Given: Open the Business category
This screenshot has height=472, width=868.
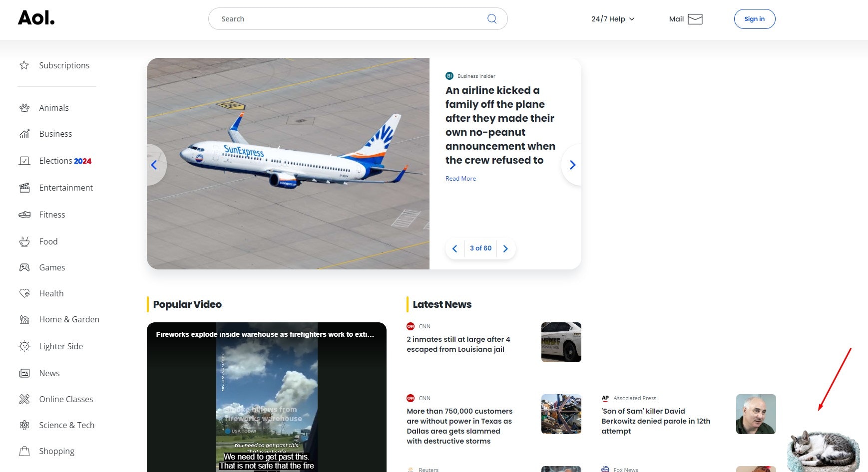Looking at the screenshot, I should [x=55, y=134].
